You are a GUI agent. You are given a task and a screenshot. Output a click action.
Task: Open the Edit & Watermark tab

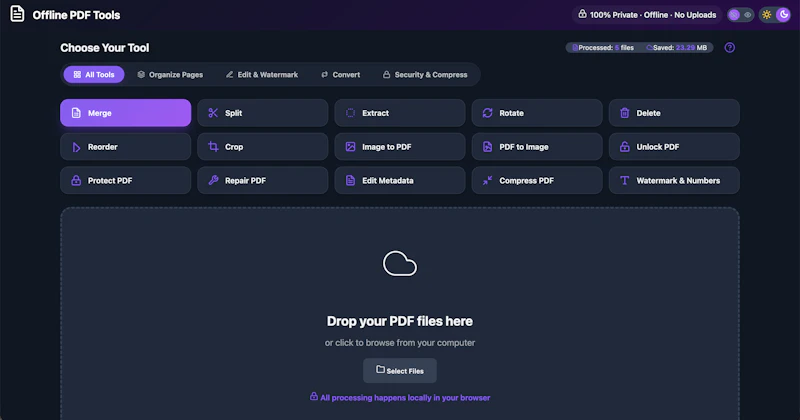pos(262,75)
